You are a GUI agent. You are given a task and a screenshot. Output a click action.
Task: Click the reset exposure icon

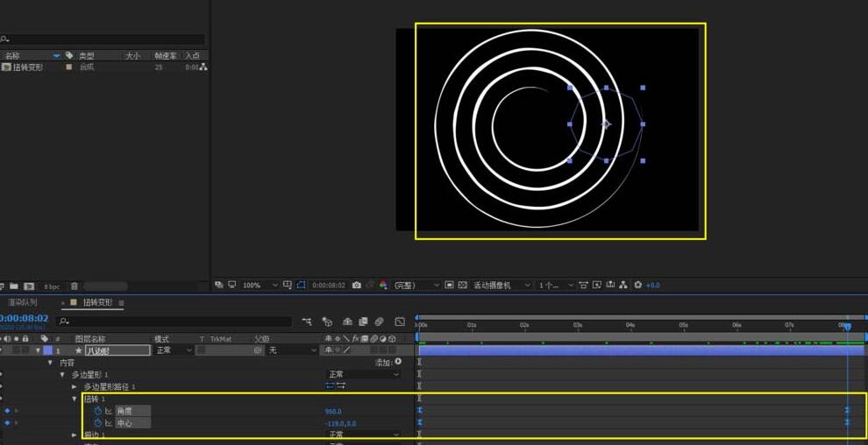point(637,286)
